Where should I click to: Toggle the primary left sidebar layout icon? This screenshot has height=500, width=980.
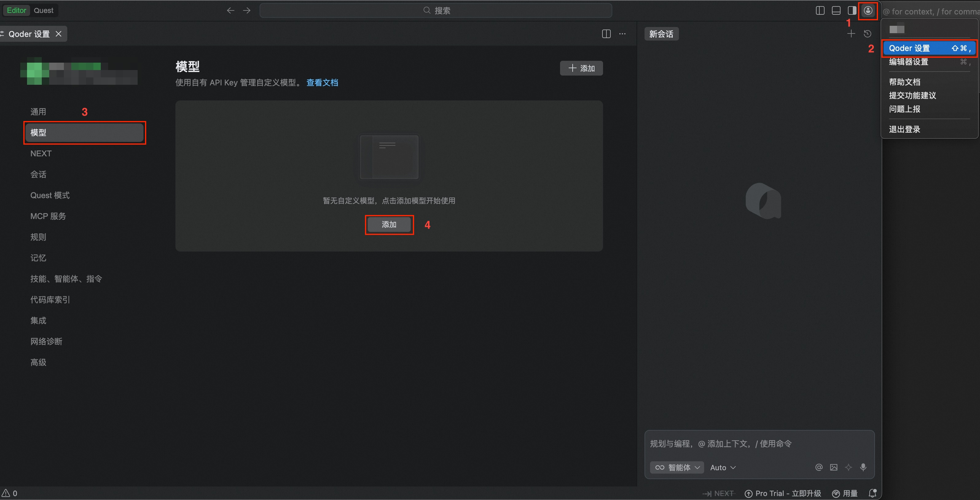coord(820,11)
